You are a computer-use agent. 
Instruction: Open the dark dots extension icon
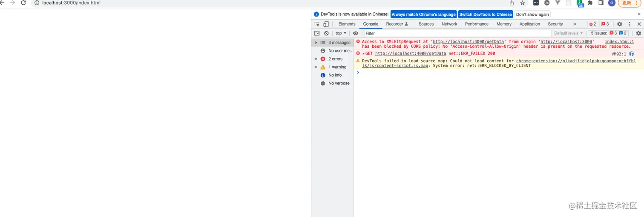pos(536,3)
